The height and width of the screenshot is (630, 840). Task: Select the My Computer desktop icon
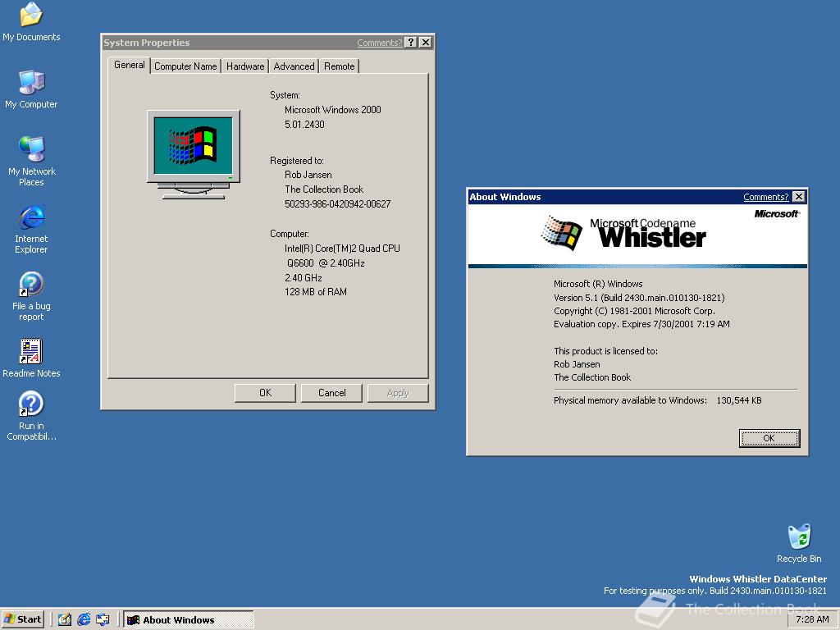(31, 89)
